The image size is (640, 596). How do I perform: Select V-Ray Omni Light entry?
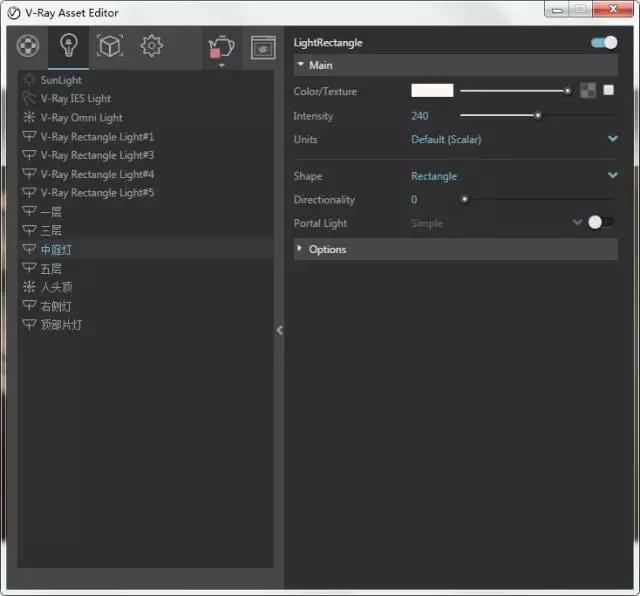(81, 118)
